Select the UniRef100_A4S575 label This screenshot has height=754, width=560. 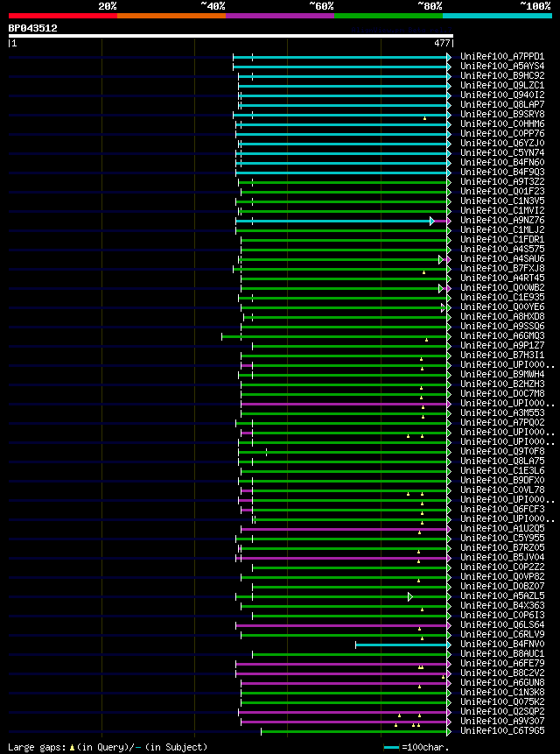(x=502, y=249)
